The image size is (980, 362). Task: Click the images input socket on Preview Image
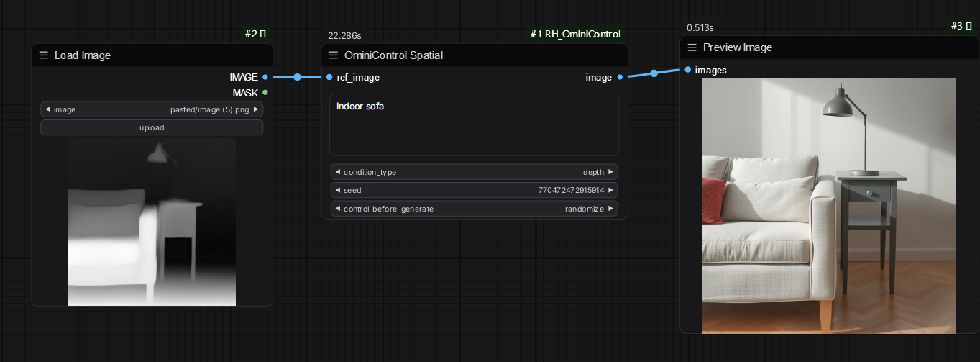pos(688,70)
